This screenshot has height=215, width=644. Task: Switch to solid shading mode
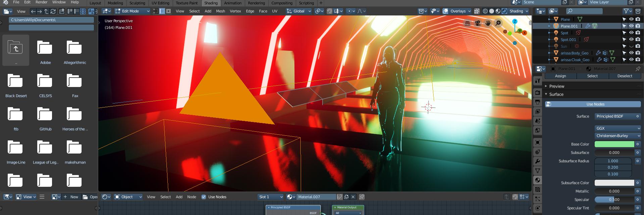pos(492,11)
